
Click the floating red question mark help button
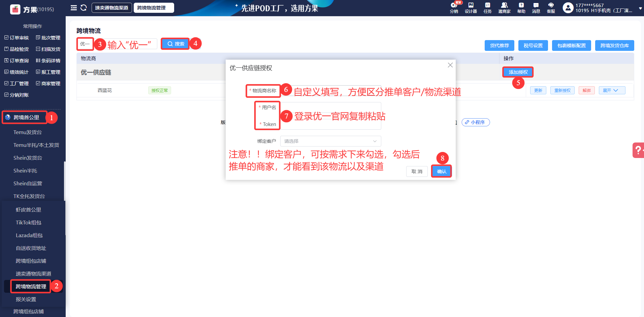point(638,150)
